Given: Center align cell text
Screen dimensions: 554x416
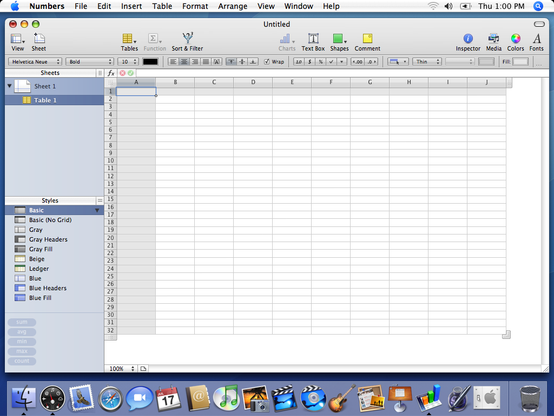Looking at the screenshot, I should (x=184, y=62).
